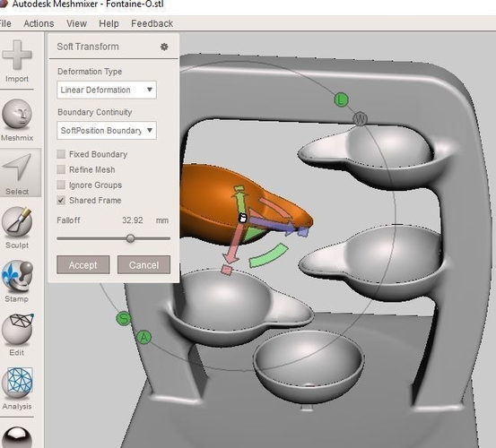Open the Actions menu
This screenshot has height=448, width=496.
[x=39, y=23]
